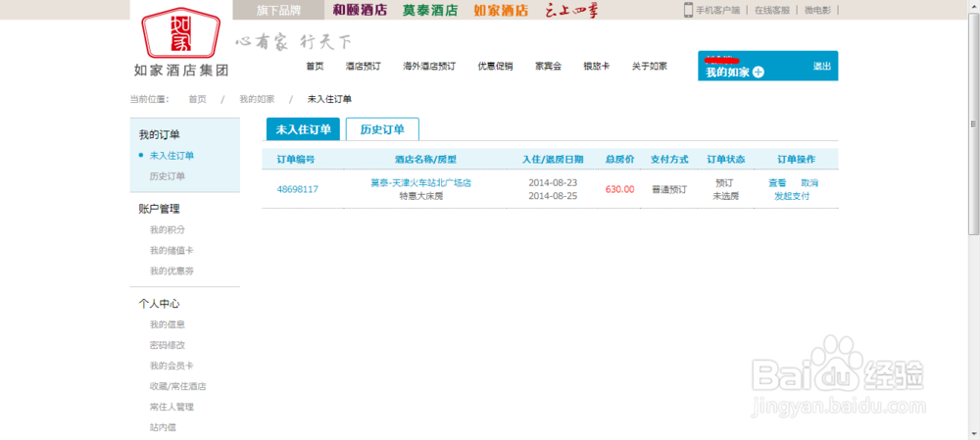Open 海外酒店预订 navigation item
The width and height of the screenshot is (980, 440).
click(x=429, y=66)
